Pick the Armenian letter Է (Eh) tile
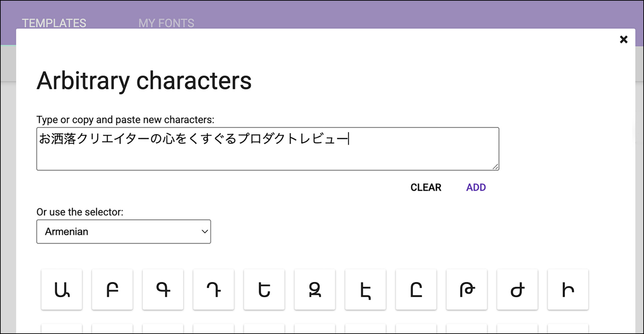Screen dimensions: 644x334 (366, 290)
